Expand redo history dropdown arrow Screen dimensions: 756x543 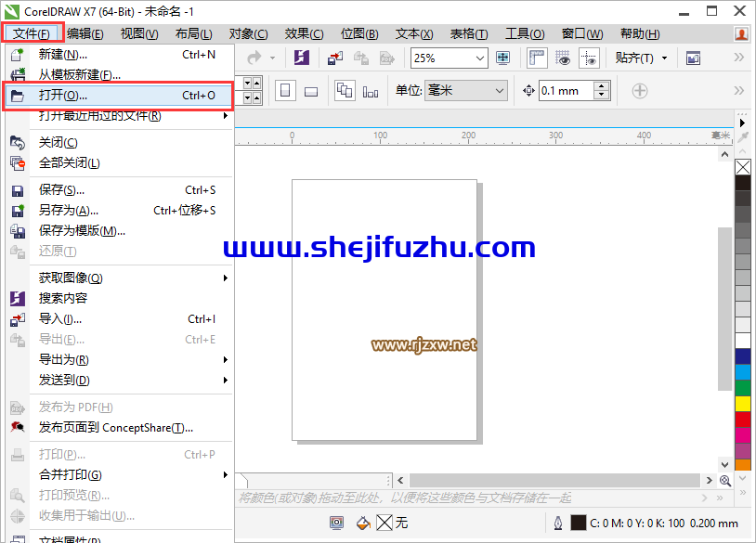click(x=272, y=58)
